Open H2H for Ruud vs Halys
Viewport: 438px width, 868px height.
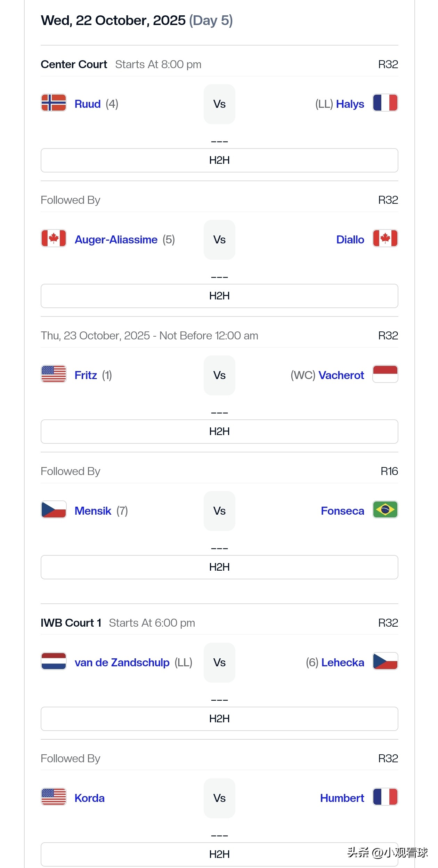pyautogui.click(x=219, y=160)
